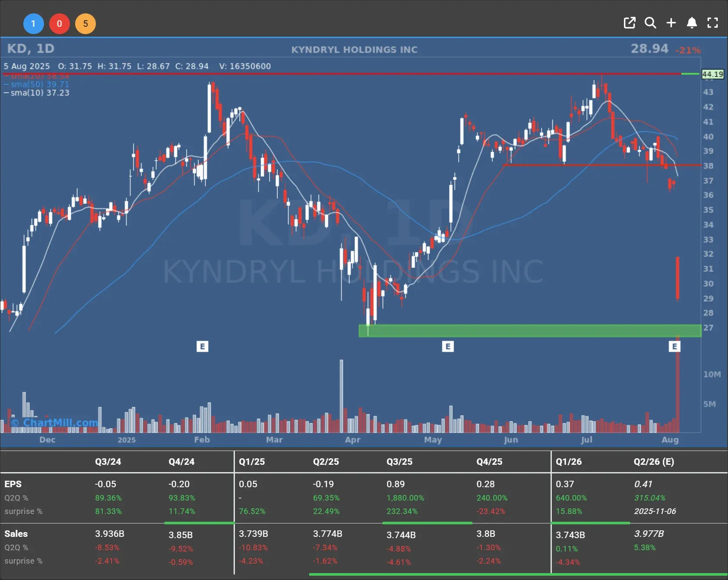The height and width of the screenshot is (580, 728).
Task: Click the -23.42% EPS surprise value
Action: (x=491, y=511)
